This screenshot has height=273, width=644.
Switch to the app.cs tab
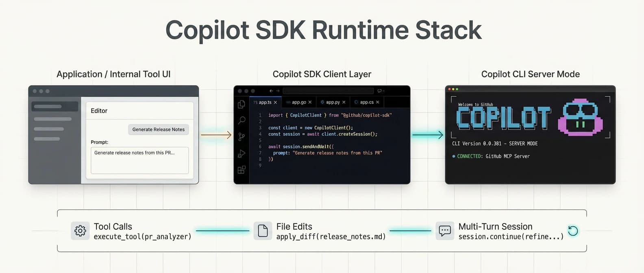(x=366, y=102)
